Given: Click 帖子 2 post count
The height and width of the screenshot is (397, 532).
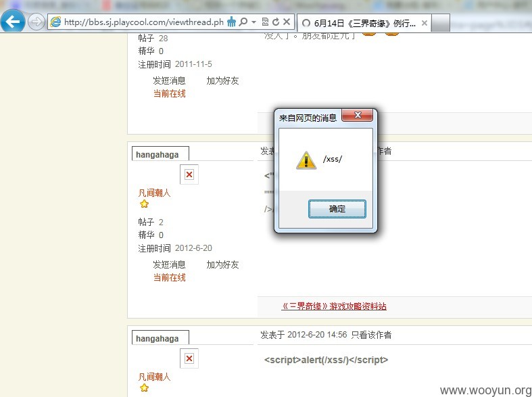Looking at the screenshot, I should (x=151, y=223).
